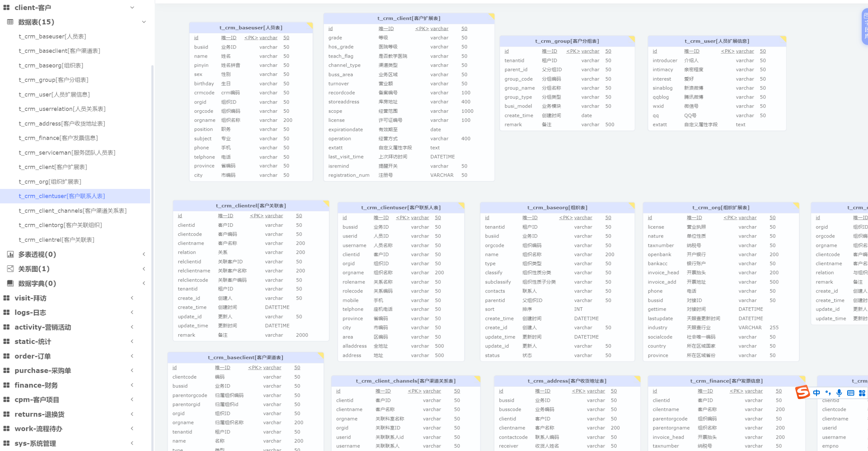
Task: Click the 数据字典(0) book icon
Action: click(10, 283)
